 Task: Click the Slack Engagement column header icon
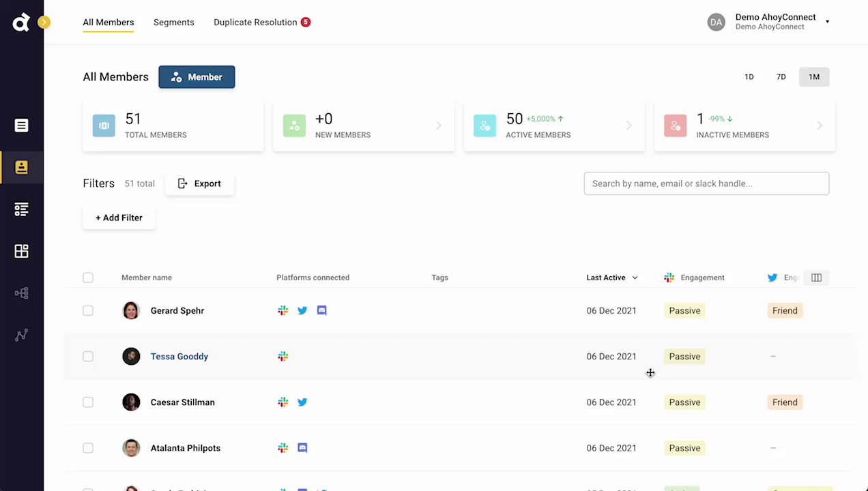(669, 278)
